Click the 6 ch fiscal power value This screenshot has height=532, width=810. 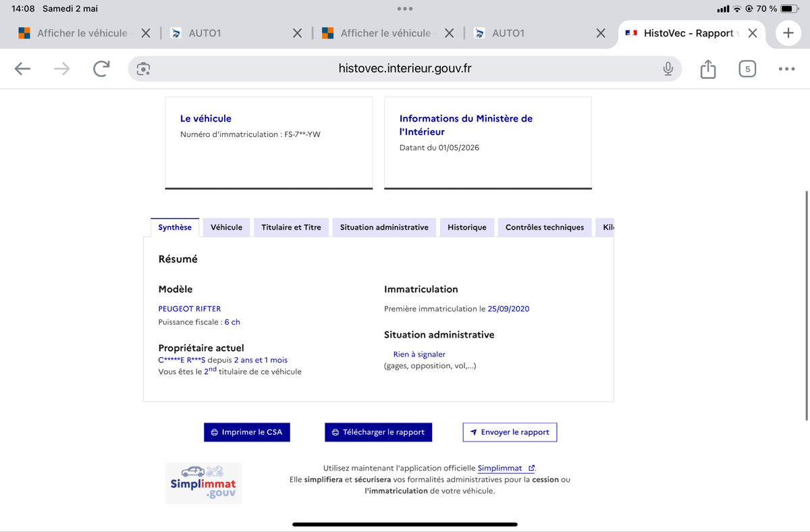pyautogui.click(x=232, y=322)
